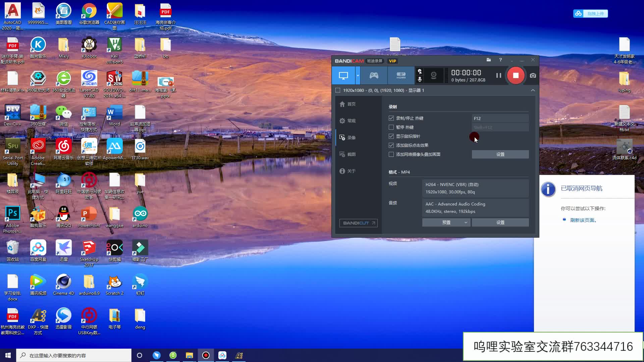Open the output folder icon in titlebar
644x362 pixels.
point(489,60)
